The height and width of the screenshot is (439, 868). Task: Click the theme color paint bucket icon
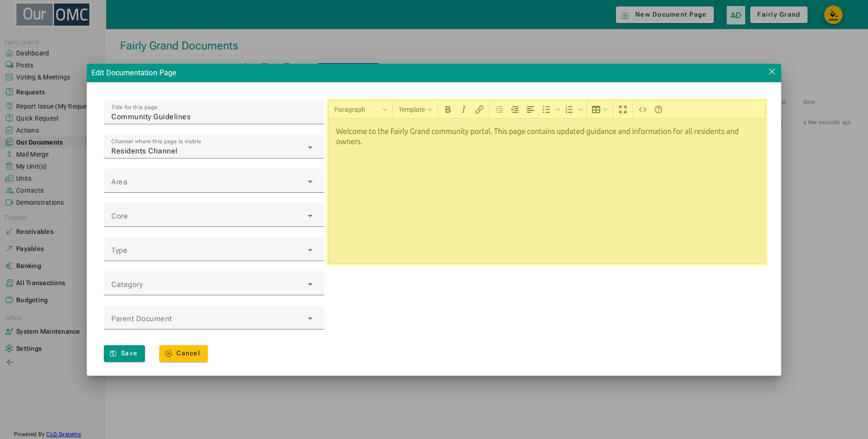[833, 15]
